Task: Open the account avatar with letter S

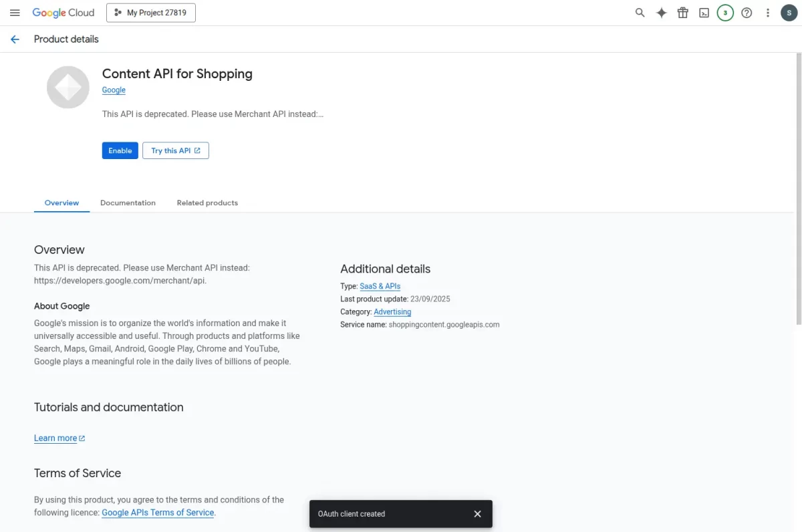Action: pos(789,13)
